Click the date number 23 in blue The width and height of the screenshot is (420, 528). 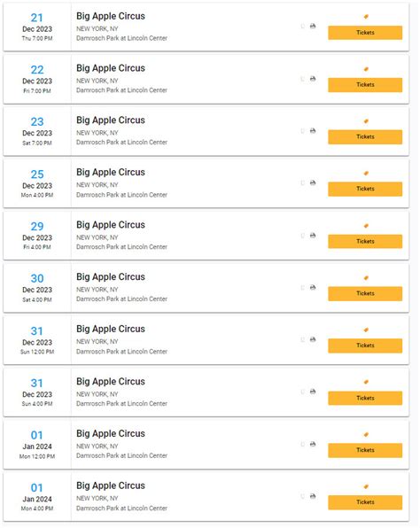37,121
